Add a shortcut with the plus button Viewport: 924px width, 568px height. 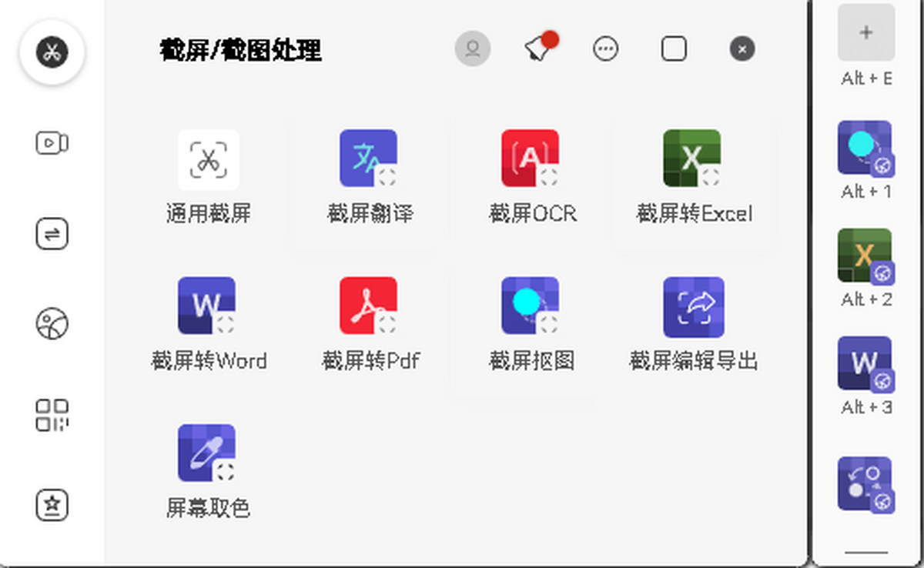pos(866,32)
